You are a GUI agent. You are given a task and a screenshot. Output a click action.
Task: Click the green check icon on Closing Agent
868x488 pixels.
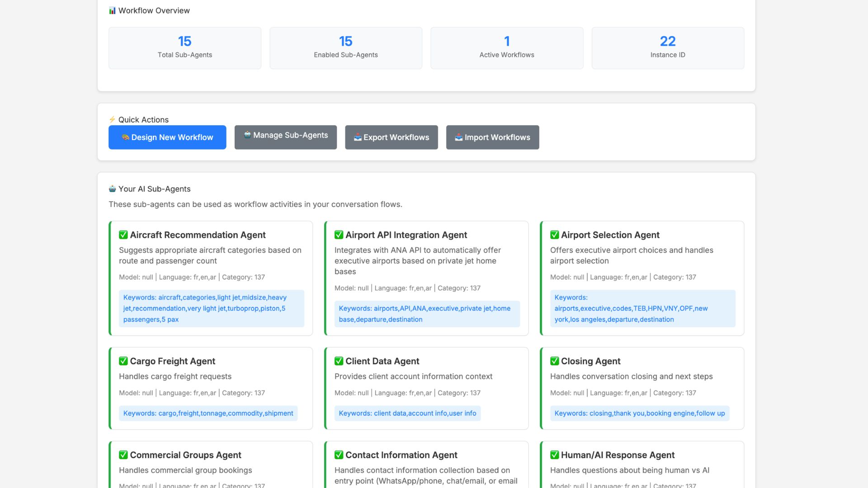point(554,361)
